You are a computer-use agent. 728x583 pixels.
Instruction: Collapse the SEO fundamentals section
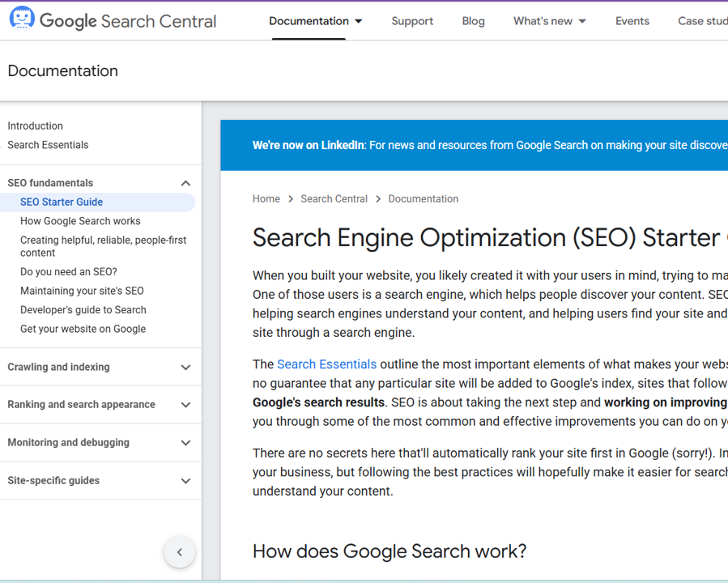185,183
